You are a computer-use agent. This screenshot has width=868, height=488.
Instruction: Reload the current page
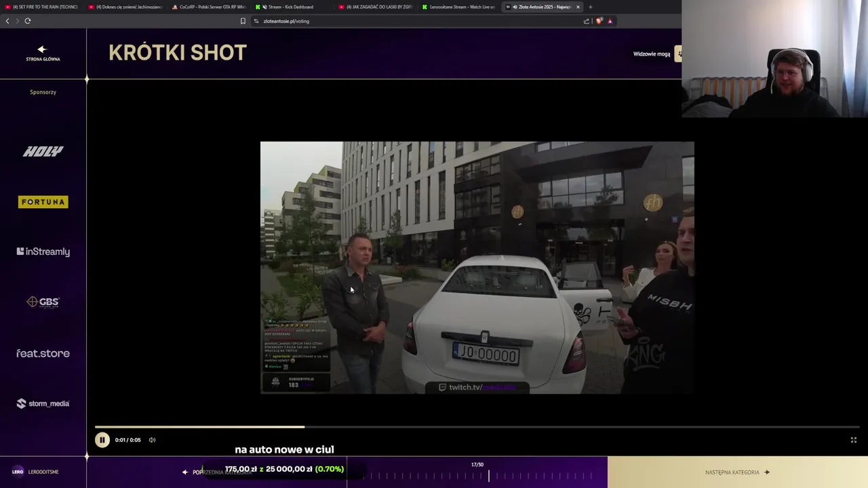(x=28, y=21)
